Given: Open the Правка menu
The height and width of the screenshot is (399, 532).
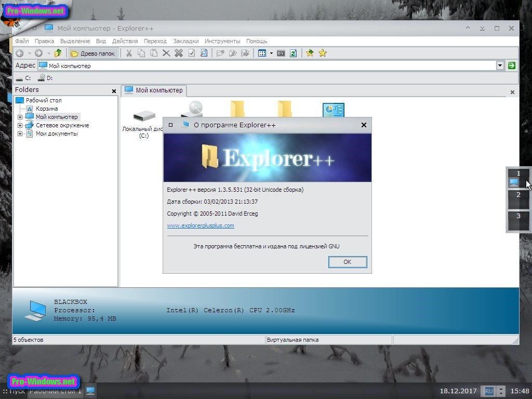Looking at the screenshot, I should point(45,41).
